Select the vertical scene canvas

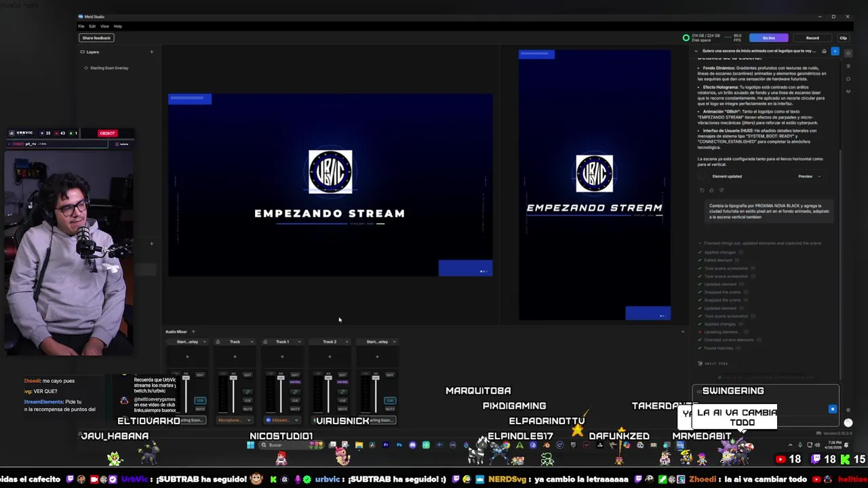[x=595, y=184]
